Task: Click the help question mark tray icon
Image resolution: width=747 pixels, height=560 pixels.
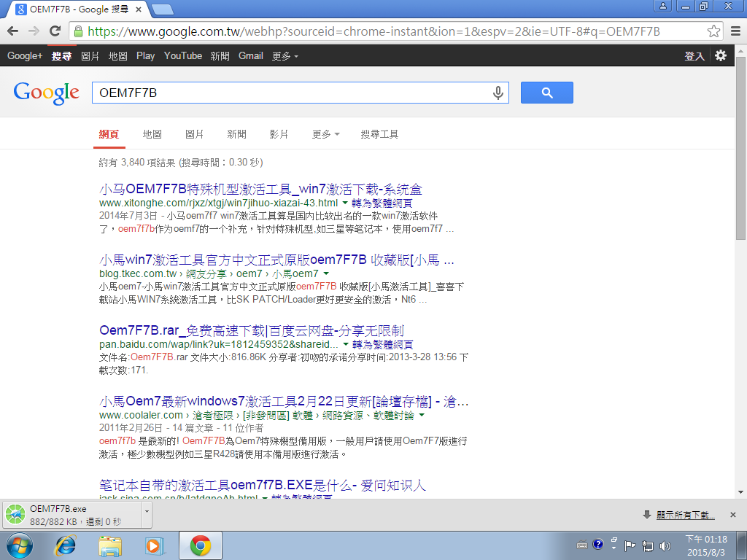Action: (598, 544)
